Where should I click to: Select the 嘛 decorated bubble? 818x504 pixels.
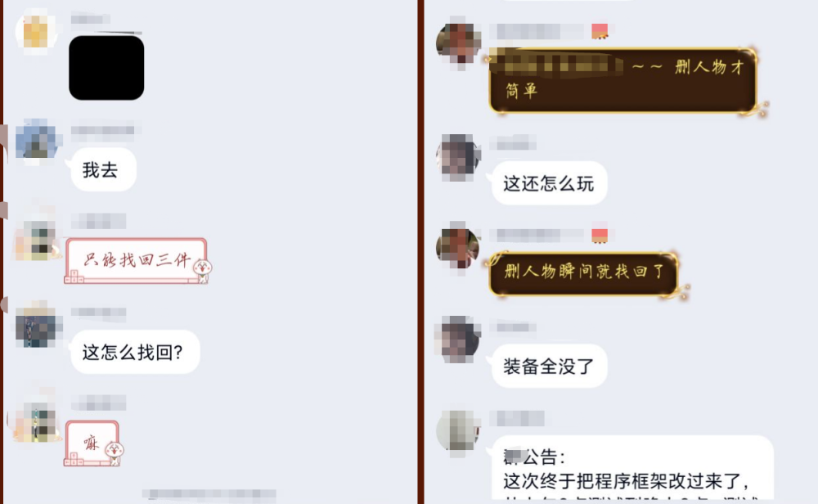pos(93,443)
